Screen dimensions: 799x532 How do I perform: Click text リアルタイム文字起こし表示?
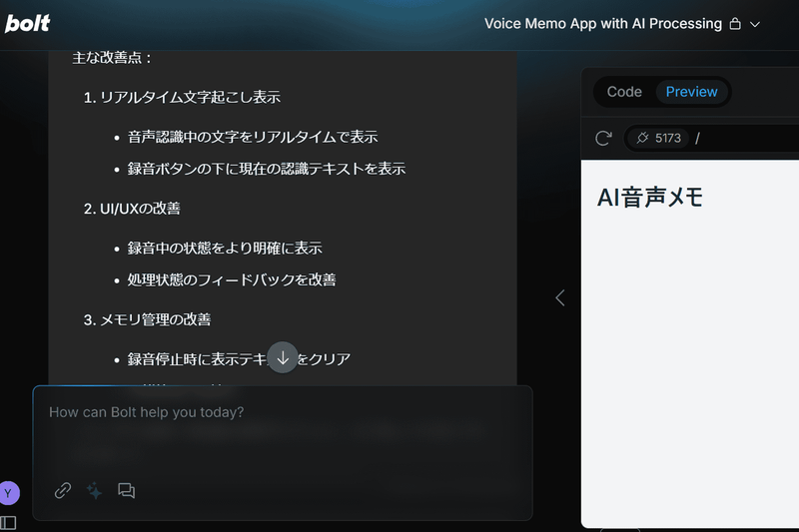(x=190, y=97)
